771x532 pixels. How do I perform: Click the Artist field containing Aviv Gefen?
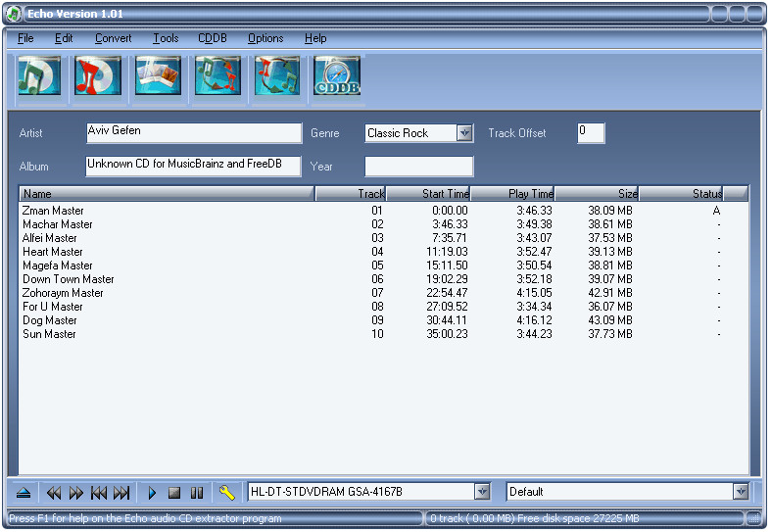coord(194,132)
